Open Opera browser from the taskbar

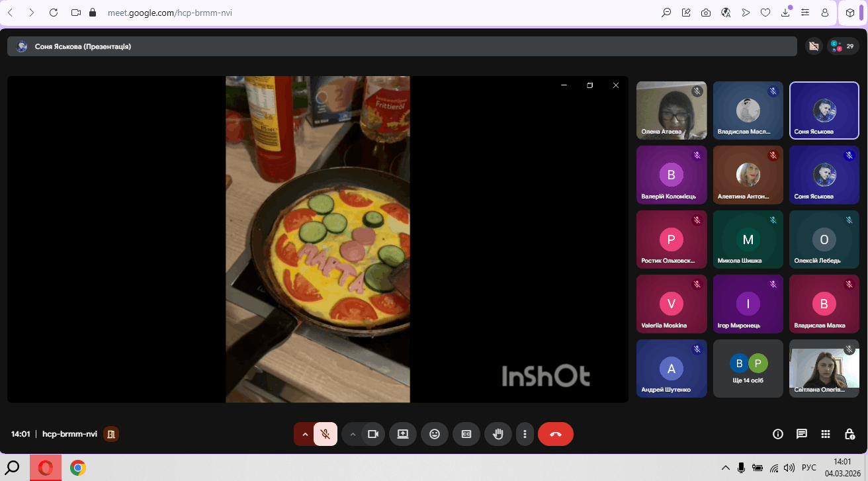(46, 468)
